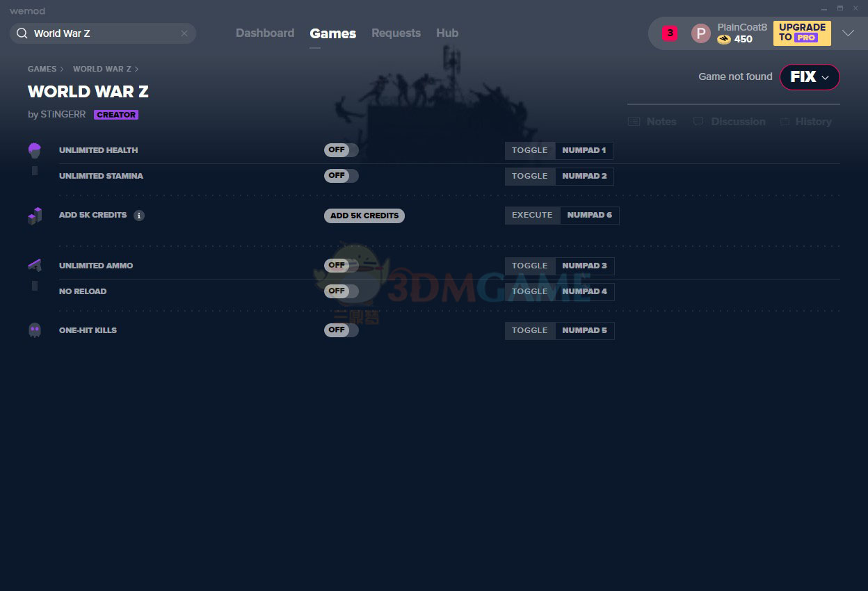Clear the World War Z search text

click(x=184, y=33)
